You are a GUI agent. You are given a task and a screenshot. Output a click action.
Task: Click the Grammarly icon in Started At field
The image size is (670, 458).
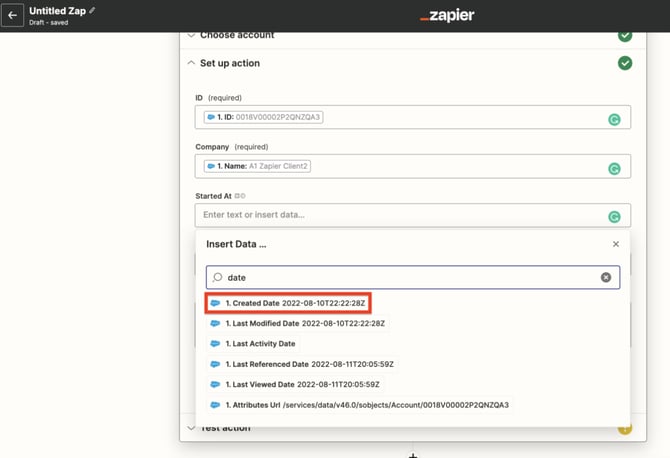pos(615,216)
